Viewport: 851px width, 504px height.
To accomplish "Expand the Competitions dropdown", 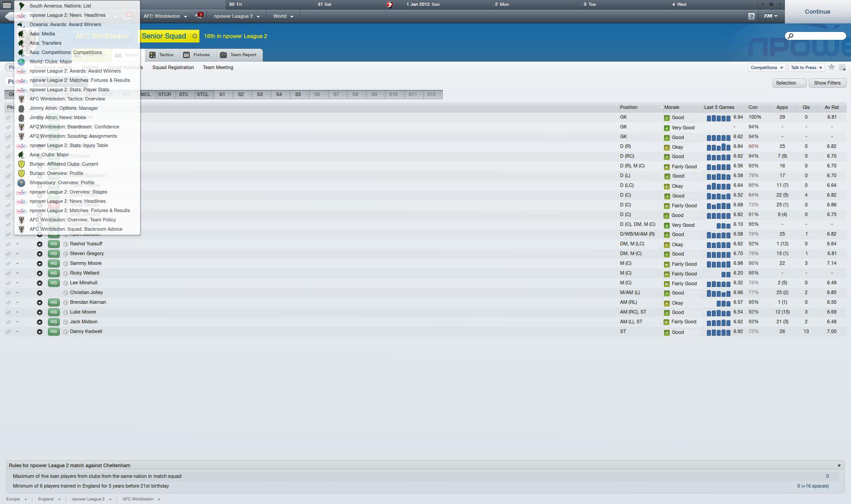I will [x=767, y=68].
